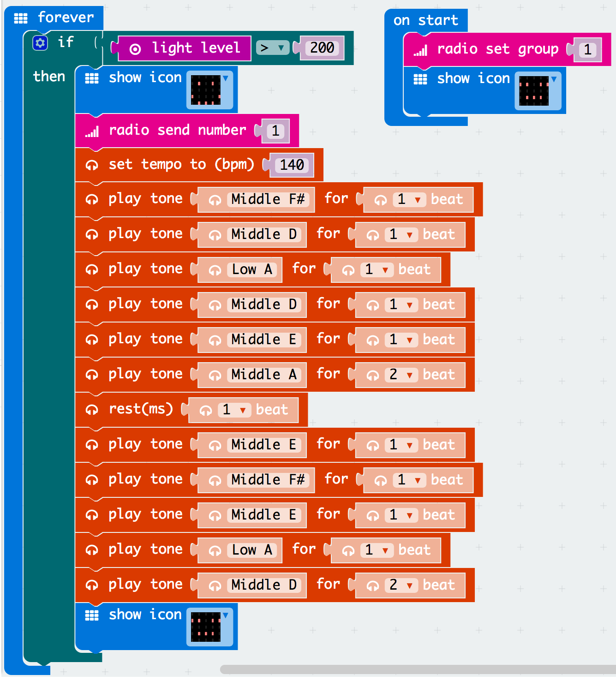Viewport: 616px width, 681px height.
Task: Click the grid icon on on-start show icon
Action: (420, 79)
